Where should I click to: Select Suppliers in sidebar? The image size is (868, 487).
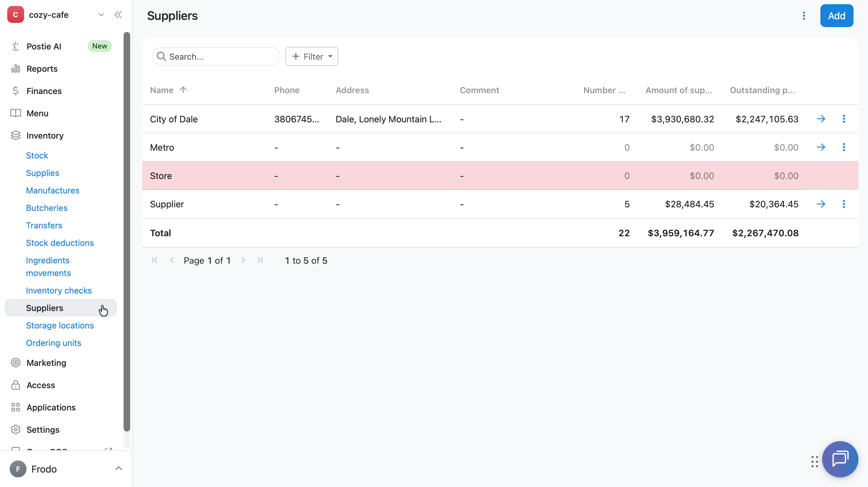point(61,308)
